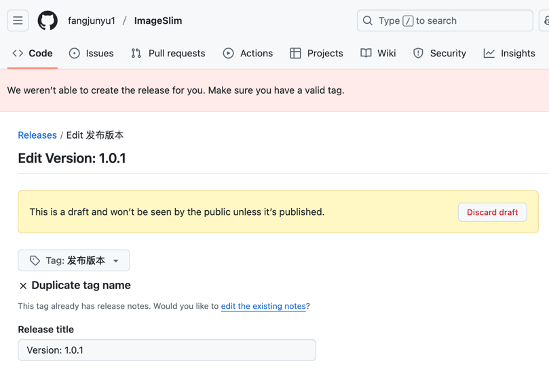The width and height of the screenshot is (550, 375).
Task: Go back to Releases via breadcrumb
Action: (x=37, y=135)
